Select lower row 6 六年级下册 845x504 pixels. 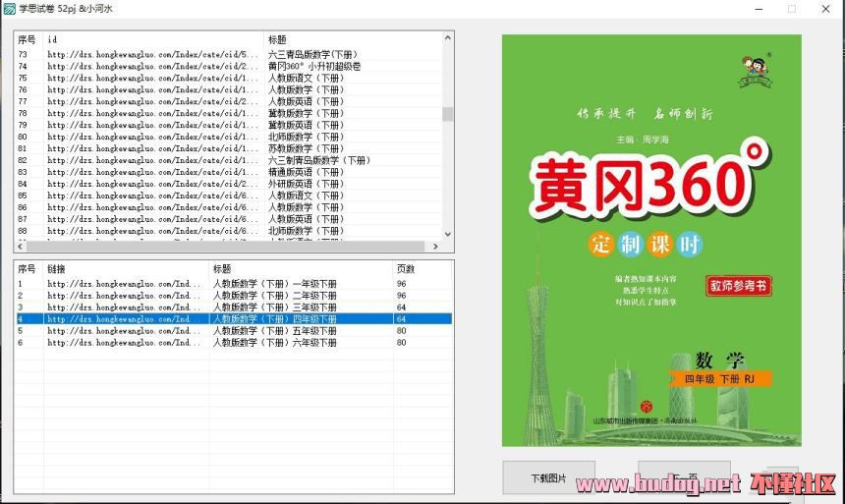pos(233,343)
